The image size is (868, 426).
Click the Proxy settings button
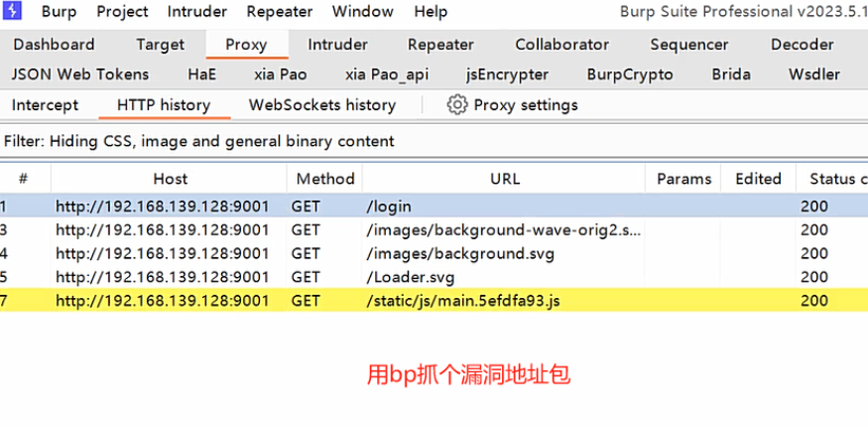coord(513,105)
